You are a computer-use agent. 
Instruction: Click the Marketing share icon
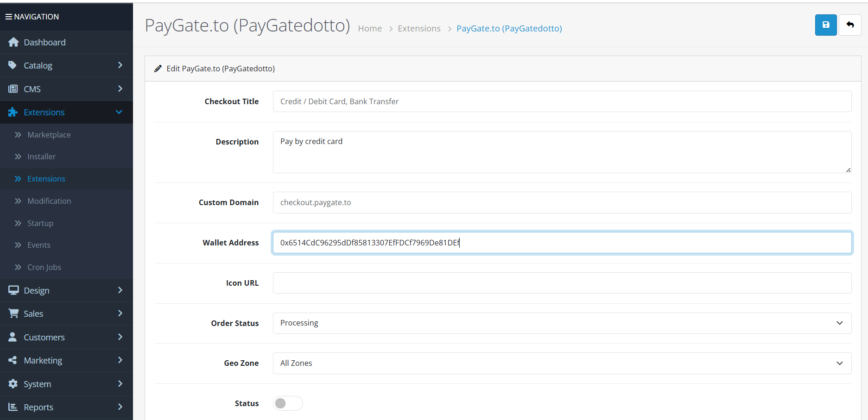13,360
